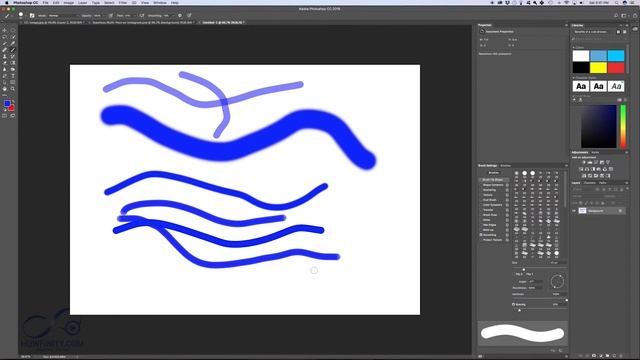Select the red library color swatch

(x=616, y=68)
